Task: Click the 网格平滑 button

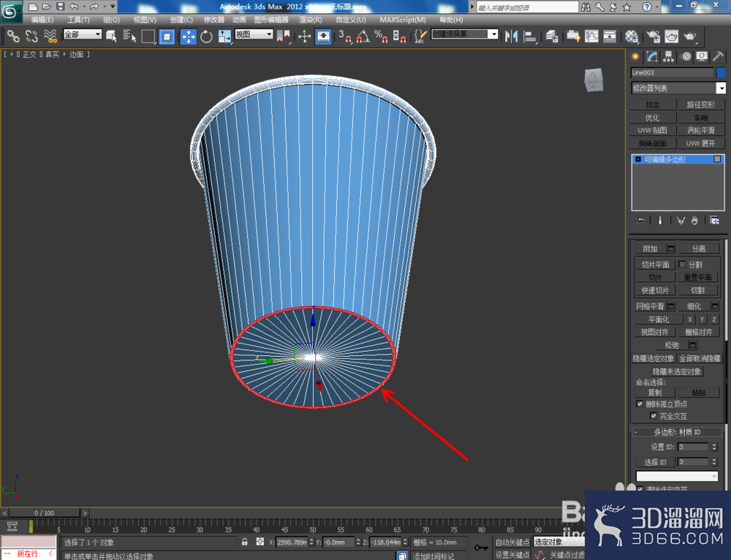Action: click(x=651, y=306)
